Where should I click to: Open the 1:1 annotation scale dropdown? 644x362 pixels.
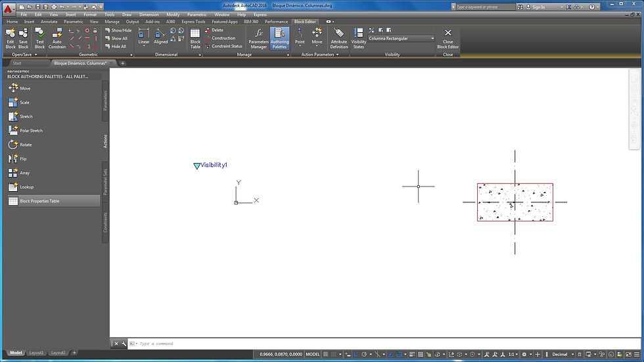point(513,354)
